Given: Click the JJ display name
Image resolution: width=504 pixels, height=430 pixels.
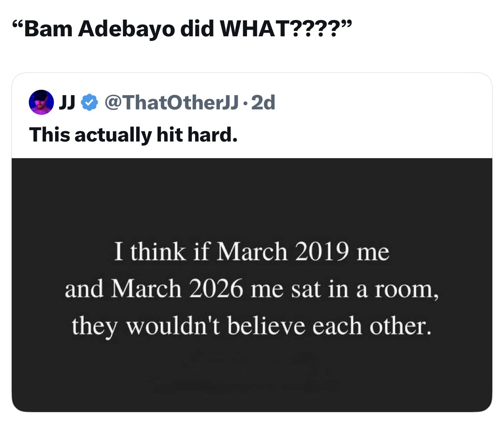Looking at the screenshot, I should pos(67,102).
